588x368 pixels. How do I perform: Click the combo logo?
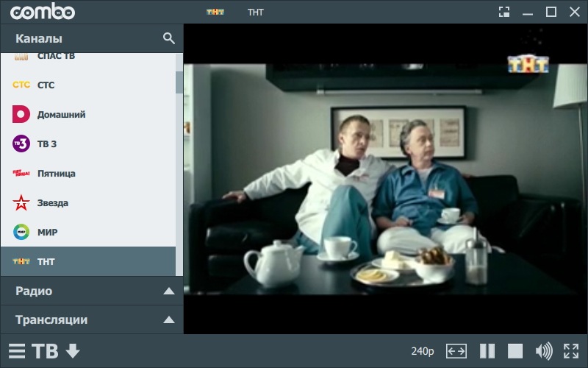click(x=43, y=12)
